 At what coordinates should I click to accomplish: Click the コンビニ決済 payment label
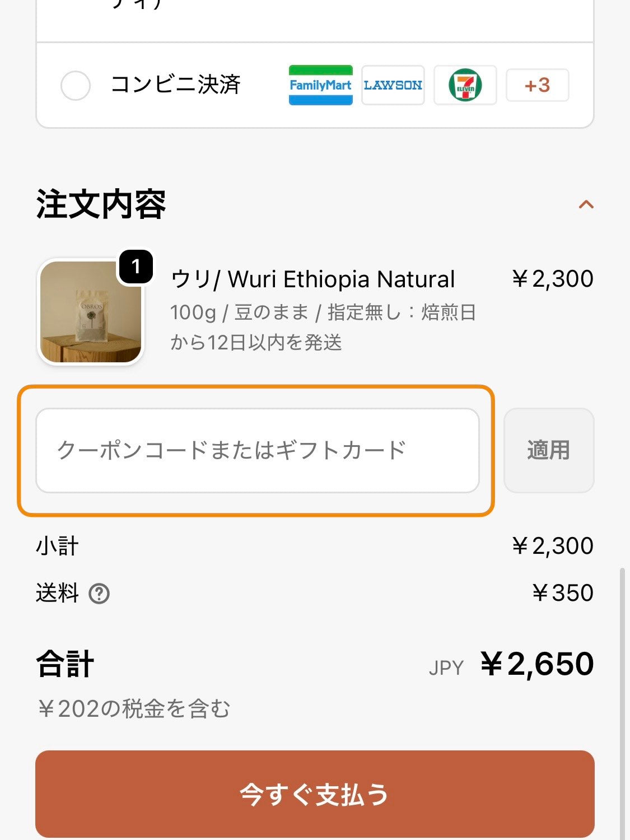(x=175, y=85)
